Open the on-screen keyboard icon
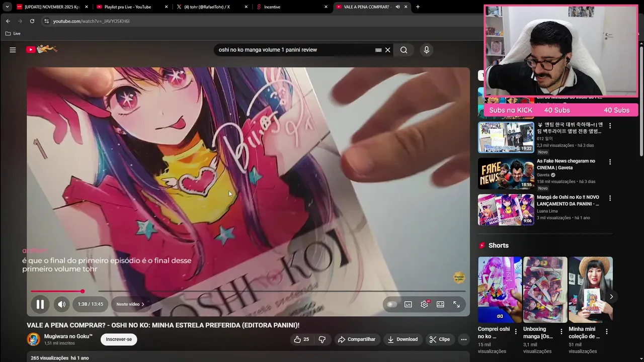Screen dimensions: 644x362 pyautogui.click(x=378, y=50)
